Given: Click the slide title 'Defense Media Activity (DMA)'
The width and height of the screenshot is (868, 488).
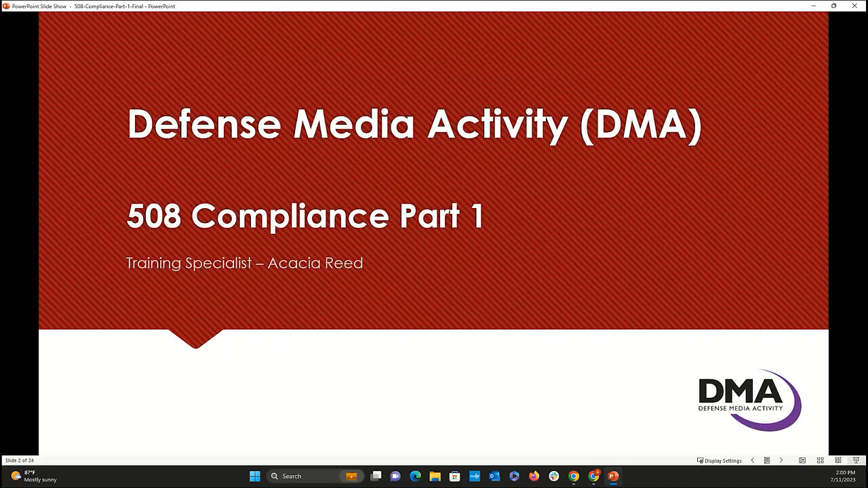Looking at the screenshot, I should 414,125.
